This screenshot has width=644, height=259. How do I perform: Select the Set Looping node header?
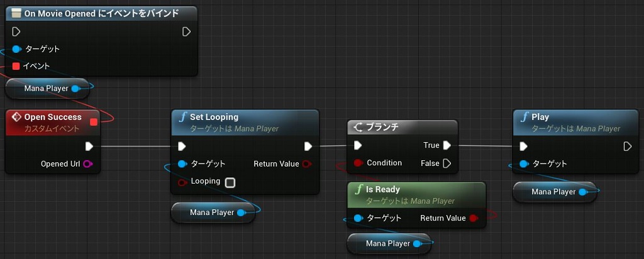point(245,123)
